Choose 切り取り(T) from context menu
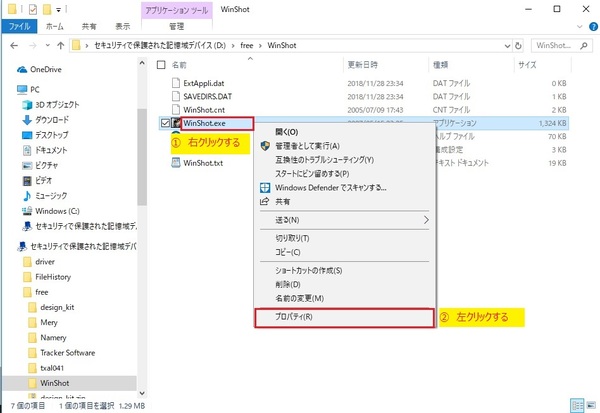 pyautogui.click(x=344, y=238)
